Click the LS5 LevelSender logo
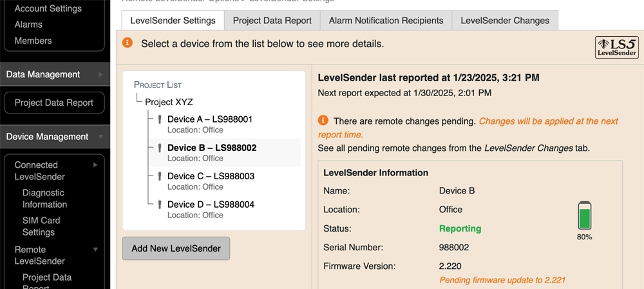Screen dimensions: 644x289 (616, 47)
